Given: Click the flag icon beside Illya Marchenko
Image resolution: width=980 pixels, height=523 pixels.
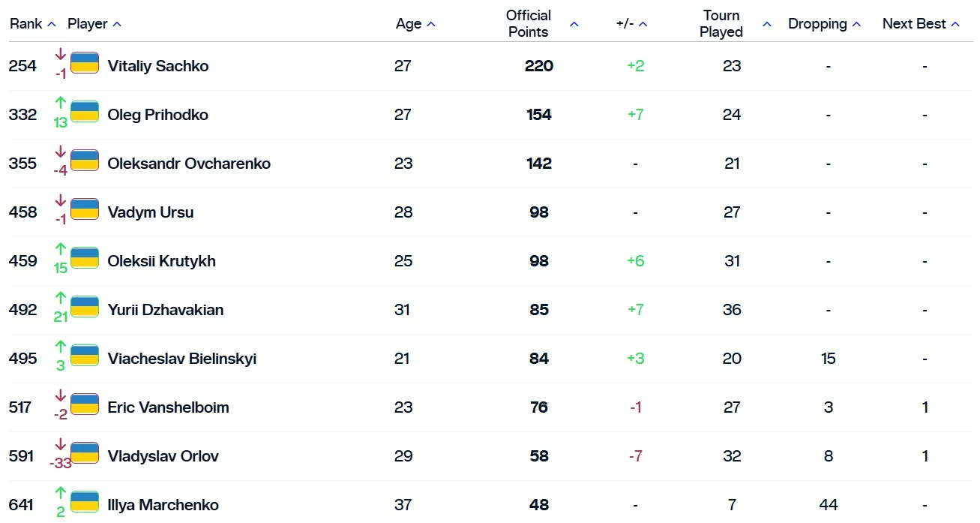Looking at the screenshot, I should tap(85, 502).
